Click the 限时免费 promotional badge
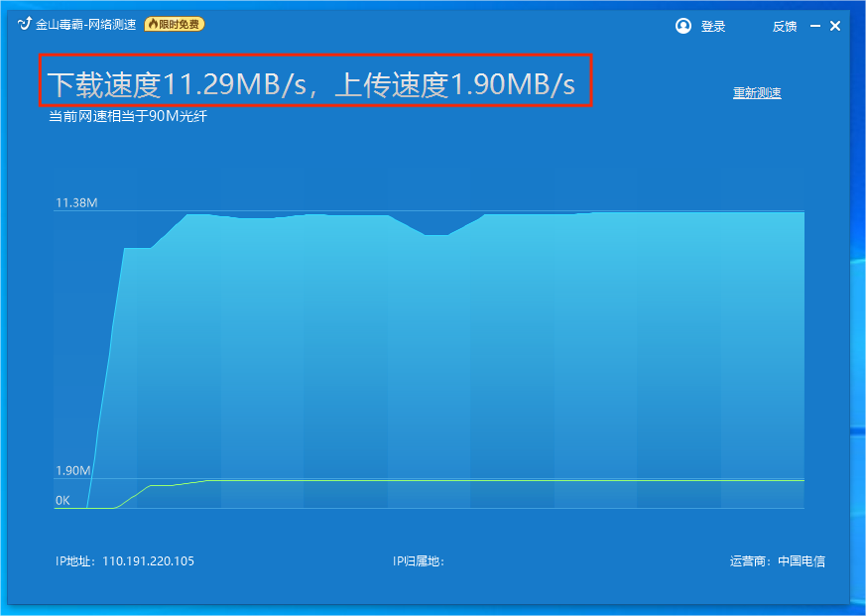The height and width of the screenshot is (616, 866). point(174,25)
